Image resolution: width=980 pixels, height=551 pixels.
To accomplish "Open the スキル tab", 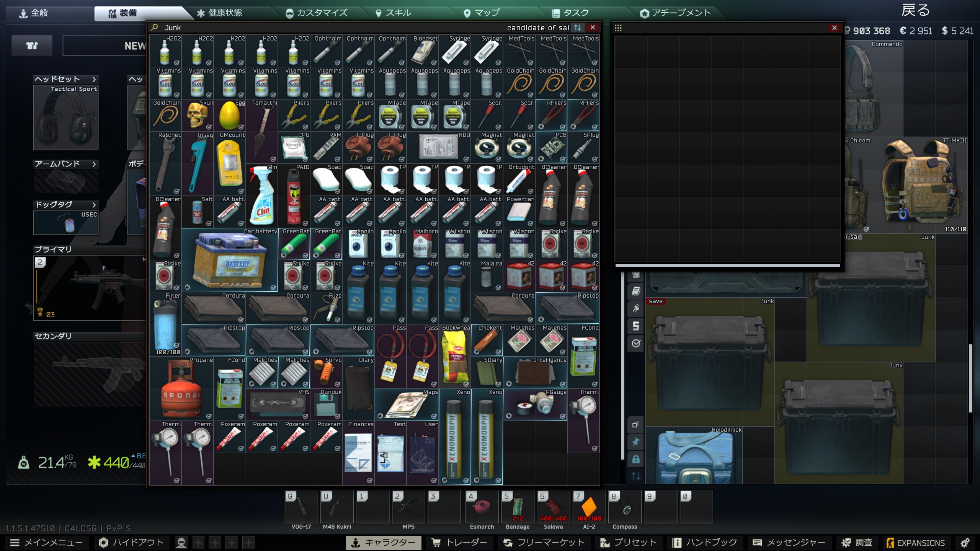I will point(393,13).
